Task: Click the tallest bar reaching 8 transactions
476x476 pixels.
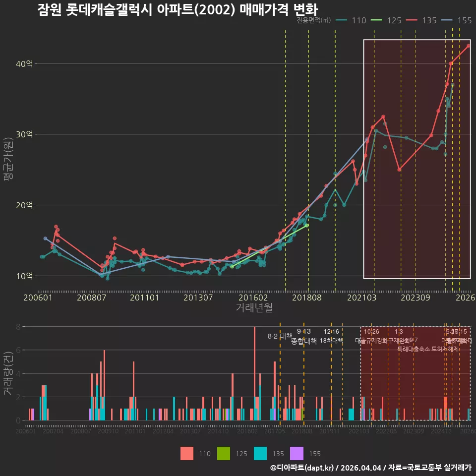Action: tap(254, 373)
